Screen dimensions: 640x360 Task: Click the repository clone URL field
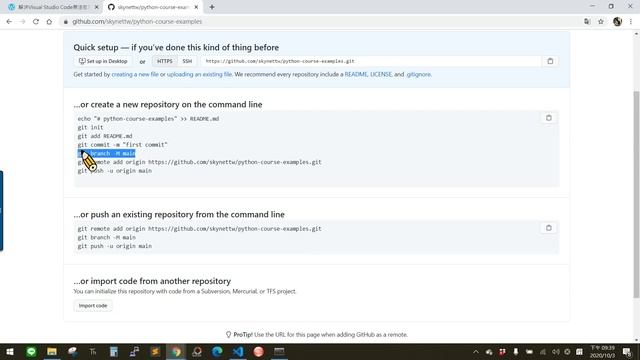pyautogui.click(x=371, y=61)
